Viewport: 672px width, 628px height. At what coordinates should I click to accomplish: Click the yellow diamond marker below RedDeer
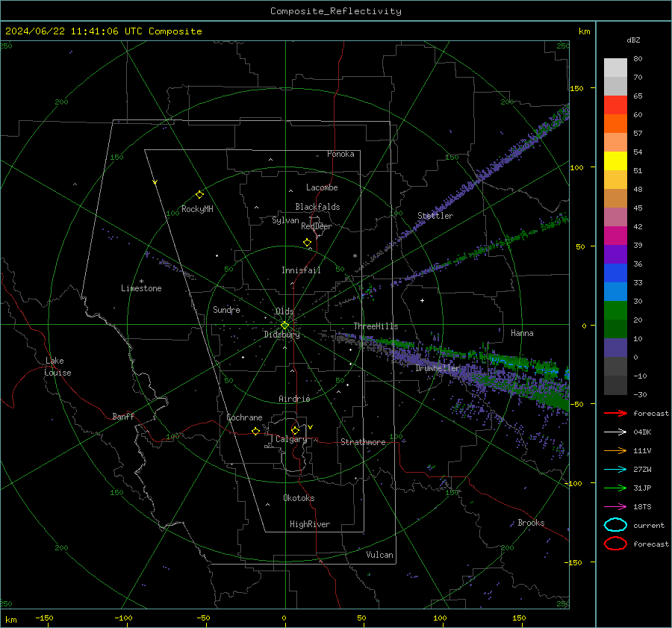tap(307, 243)
